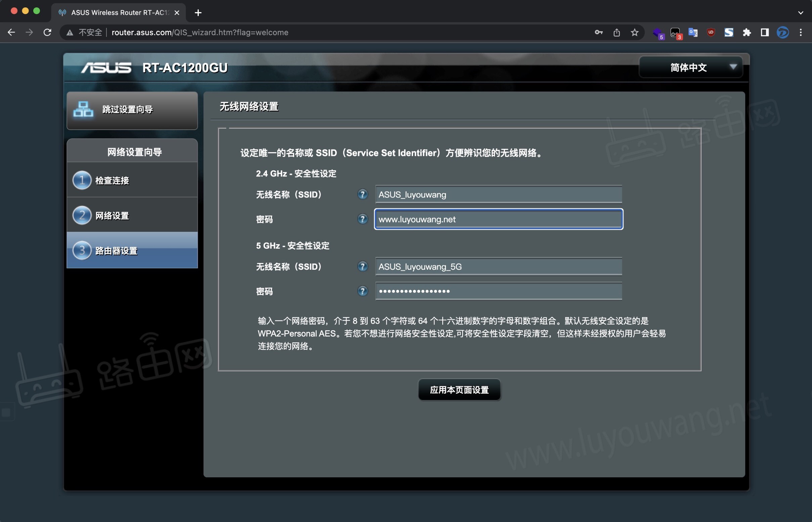Click help icon beside 2.4 GHz password

point(362,219)
